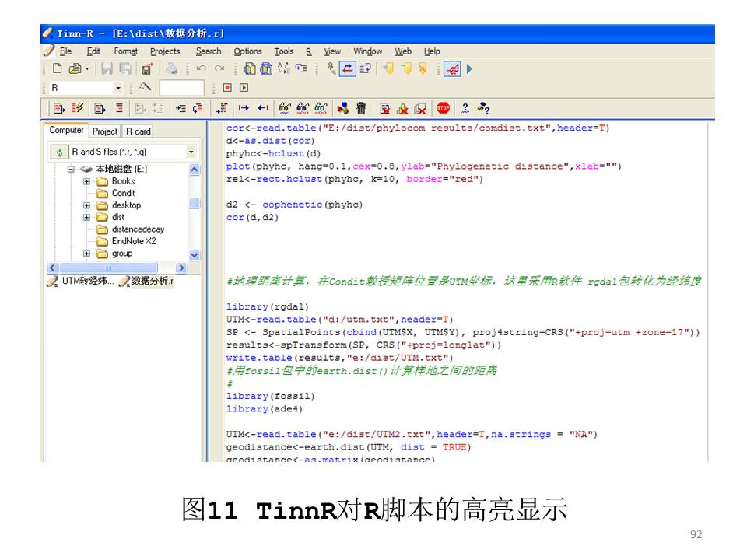747x560 pixels.
Task: Expand the Books folder in tree
Action: pos(87,181)
